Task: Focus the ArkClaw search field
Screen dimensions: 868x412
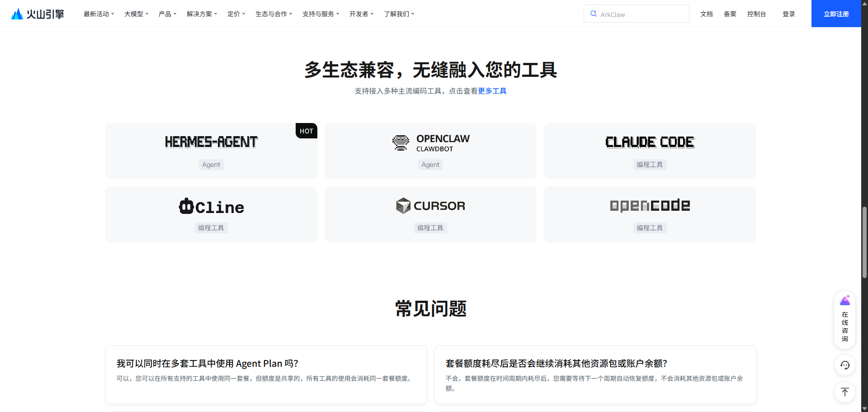Action: [x=636, y=14]
